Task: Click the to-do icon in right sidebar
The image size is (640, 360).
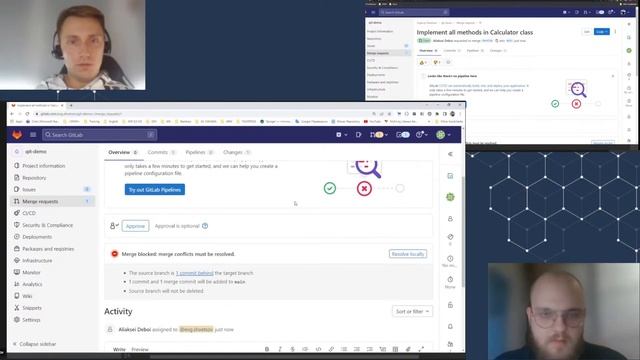Action: [450, 176]
